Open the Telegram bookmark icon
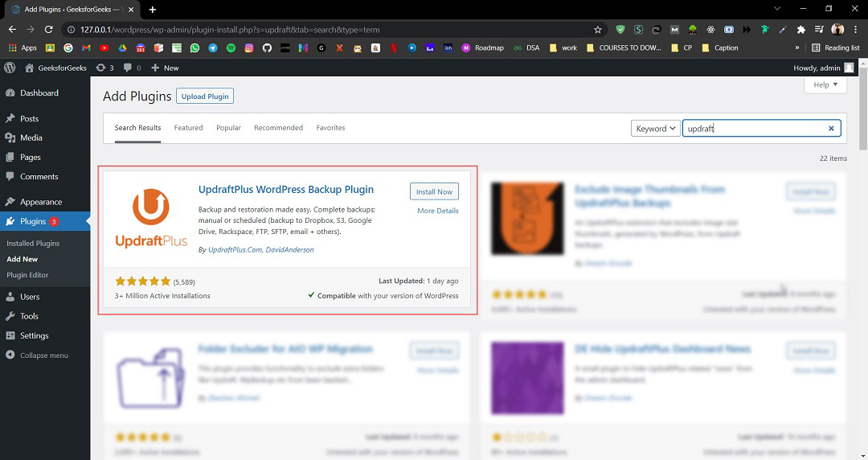Image resolution: width=868 pixels, height=460 pixels. click(212, 47)
